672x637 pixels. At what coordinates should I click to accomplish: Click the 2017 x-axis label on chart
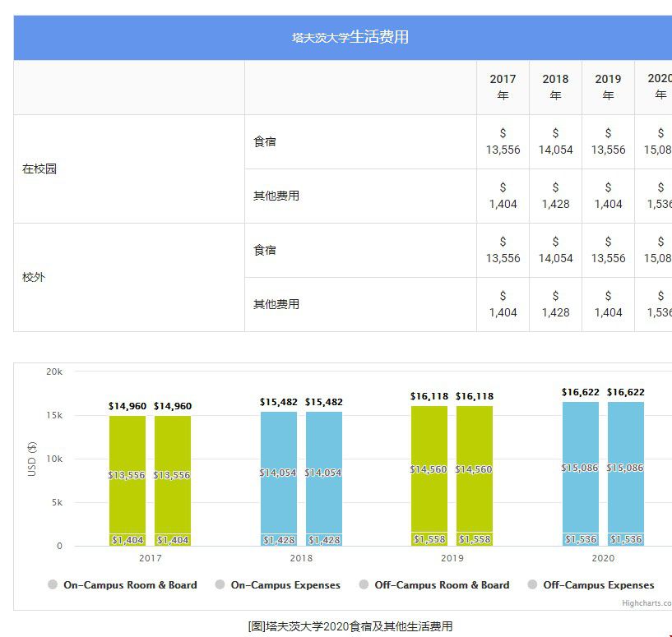click(151, 558)
